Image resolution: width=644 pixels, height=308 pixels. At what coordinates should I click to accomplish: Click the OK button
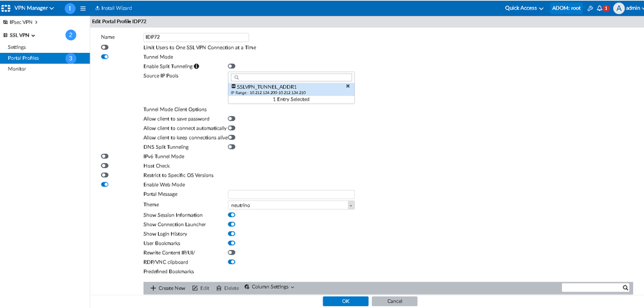(x=345, y=301)
